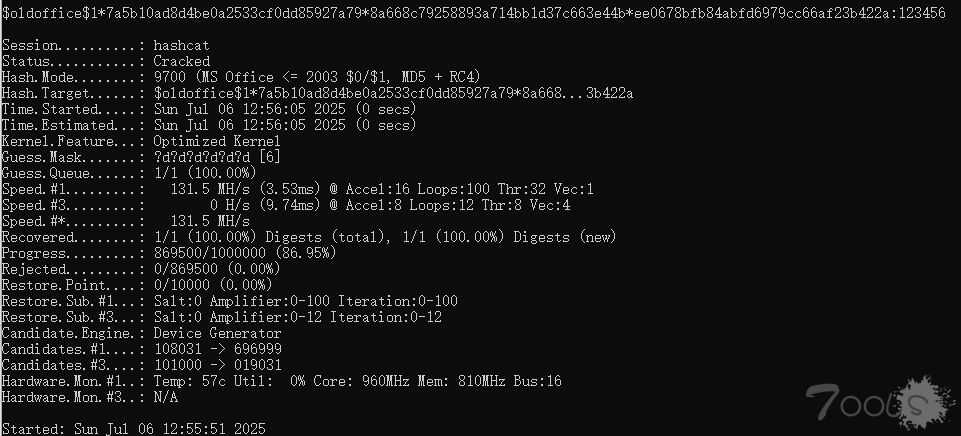
Task: Click the Progress 869500/1000000 line
Action: pos(169,253)
